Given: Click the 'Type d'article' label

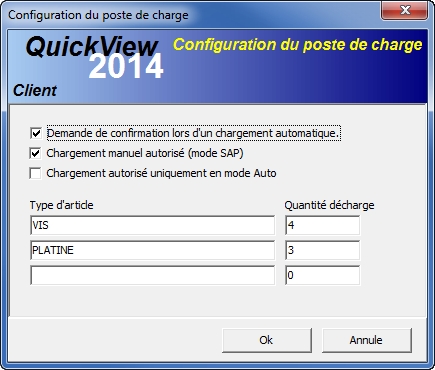Looking at the screenshot, I should point(61,205).
